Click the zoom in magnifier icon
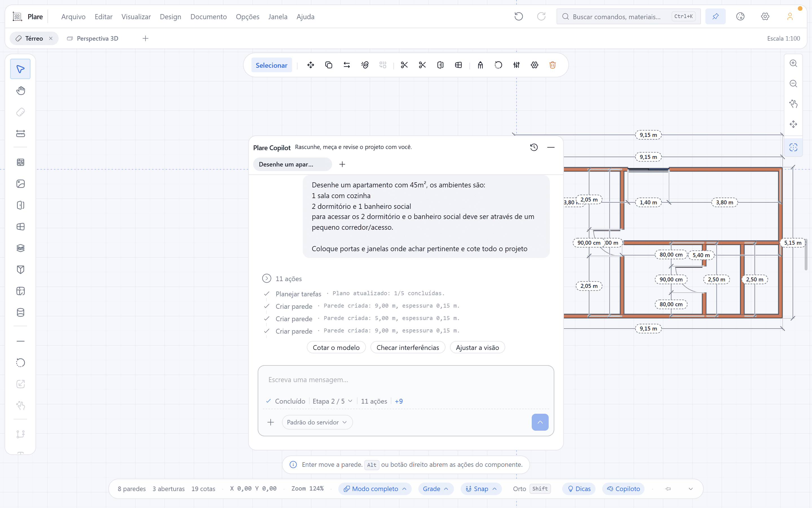 coord(793,63)
